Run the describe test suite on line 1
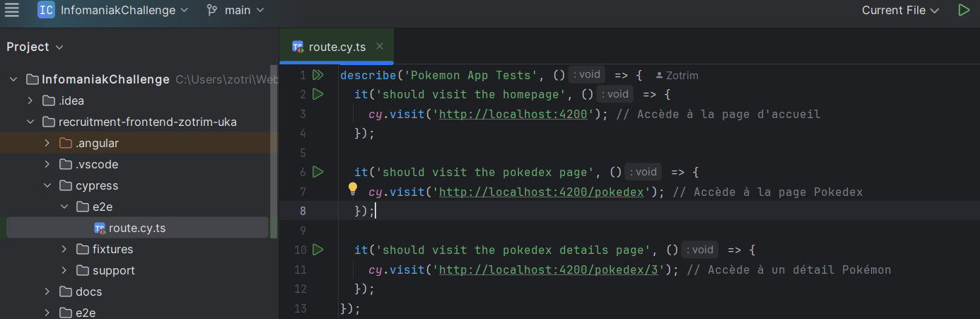The height and width of the screenshot is (319, 980). click(317, 75)
